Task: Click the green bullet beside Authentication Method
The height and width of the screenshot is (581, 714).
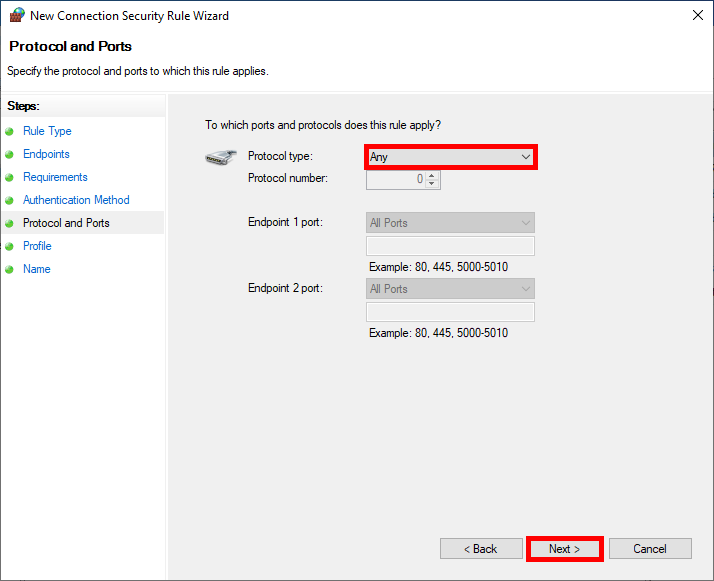Action: [x=9, y=200]
